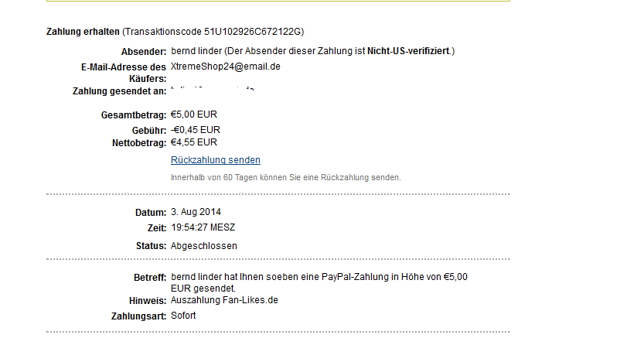
Task: Click the Zahlung erhalten heading
Action: (x=83, y=32)
